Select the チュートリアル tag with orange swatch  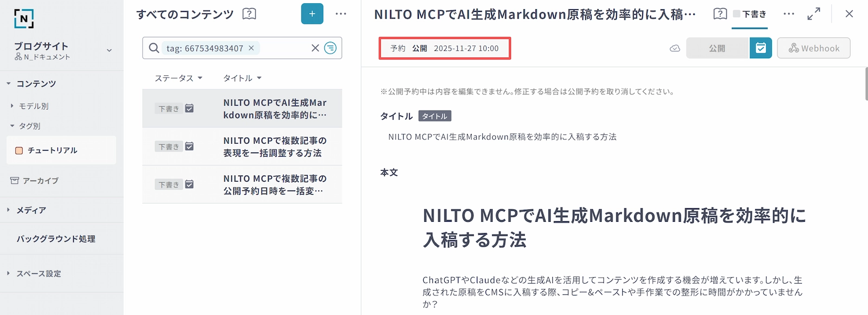(x=53, y=150)
